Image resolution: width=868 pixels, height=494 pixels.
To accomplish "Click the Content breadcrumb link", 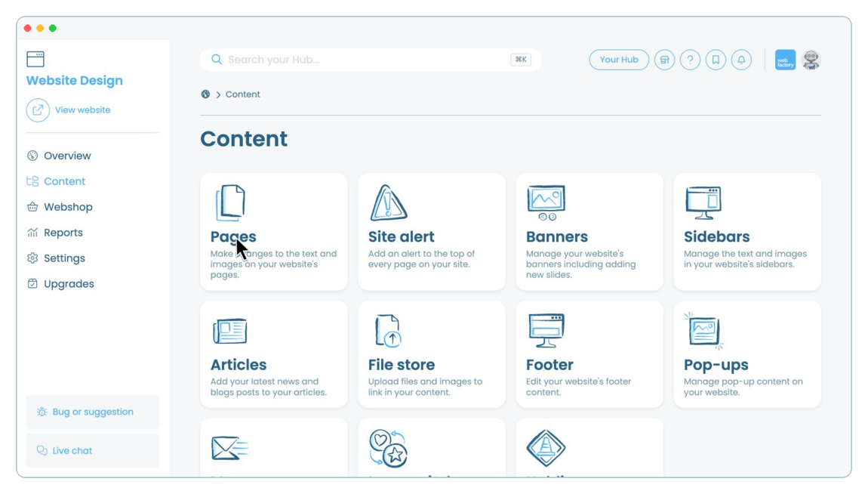I will (x=242, y=94).
